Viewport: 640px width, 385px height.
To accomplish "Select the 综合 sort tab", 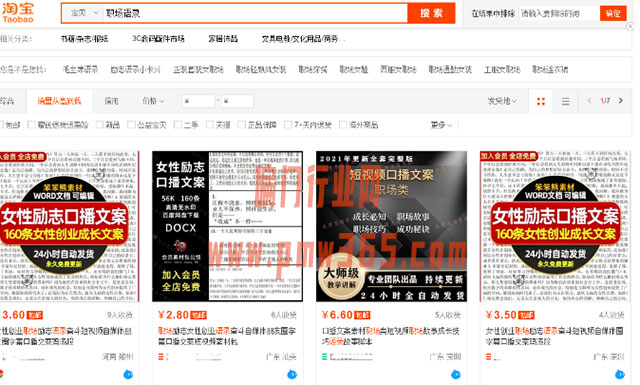I will click(x=7, y=101).
